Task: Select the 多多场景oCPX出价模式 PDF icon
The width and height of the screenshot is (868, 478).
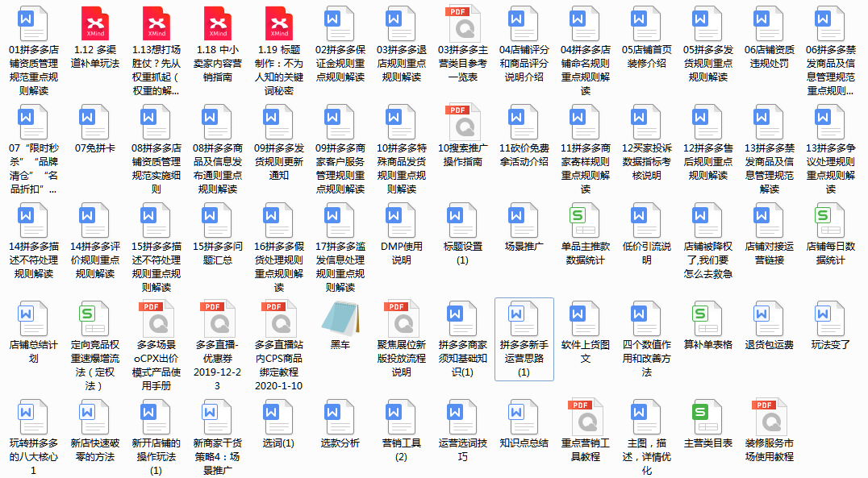Action: pos(156,318)
